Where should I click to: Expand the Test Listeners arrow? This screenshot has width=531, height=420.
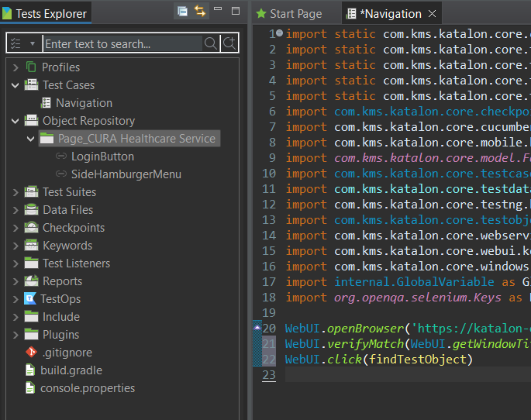(16, 263)
